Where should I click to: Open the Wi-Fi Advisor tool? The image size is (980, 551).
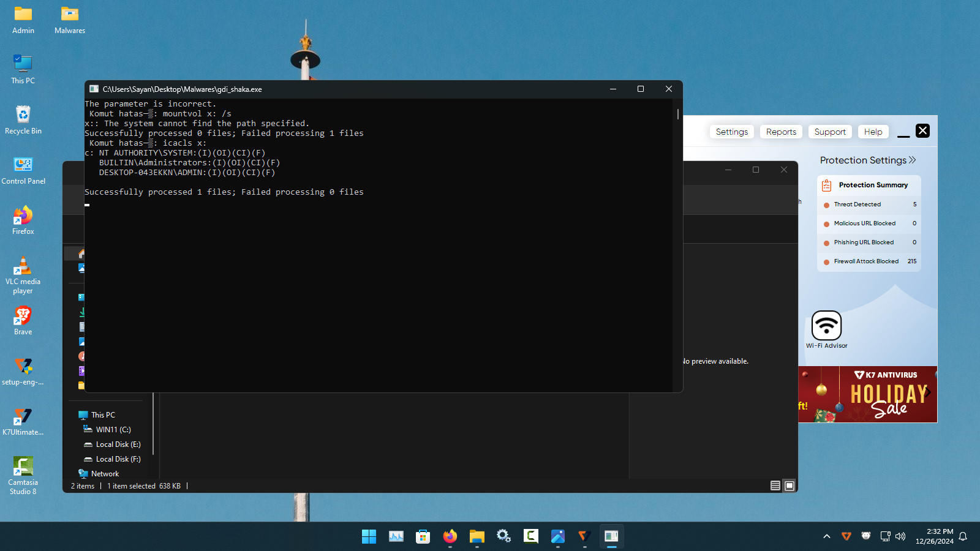tap(826, 326)
